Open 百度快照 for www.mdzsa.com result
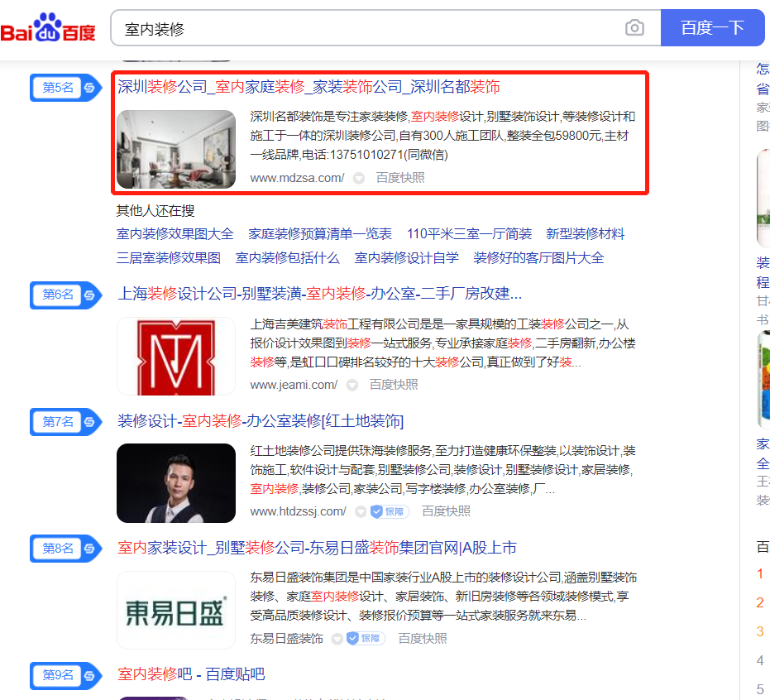The image size is (770, 700). coord(400,178)
